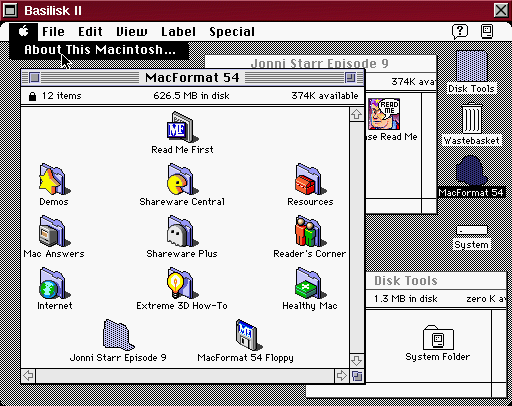Click the horizontal scrollbar left arrow
This screenshot has width=512, height=406.
[x=28, y=376]
